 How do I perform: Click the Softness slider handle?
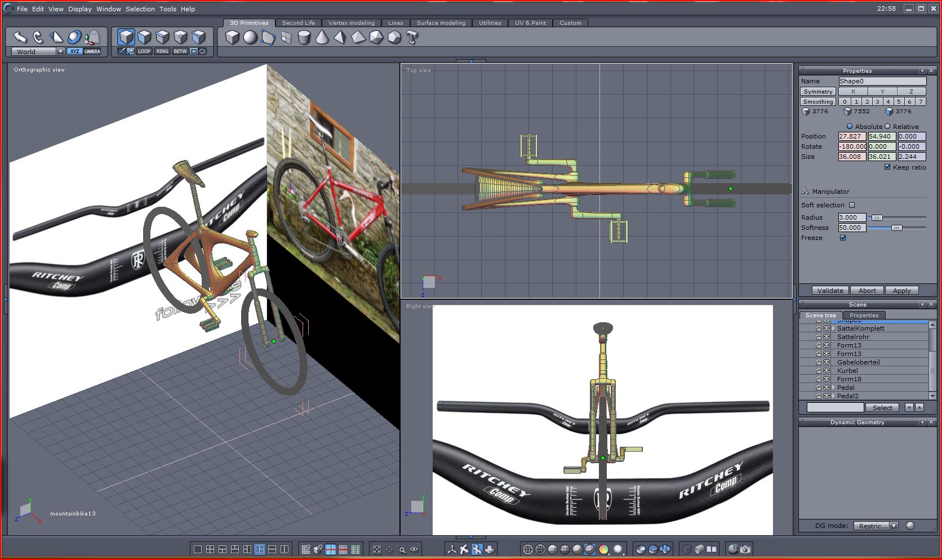tap(896, 228)
